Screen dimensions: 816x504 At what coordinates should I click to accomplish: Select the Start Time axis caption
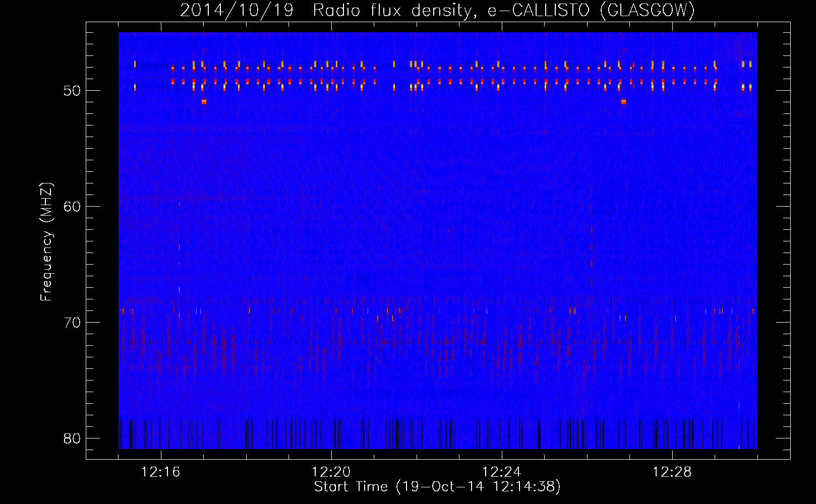(x=437, y=487)
